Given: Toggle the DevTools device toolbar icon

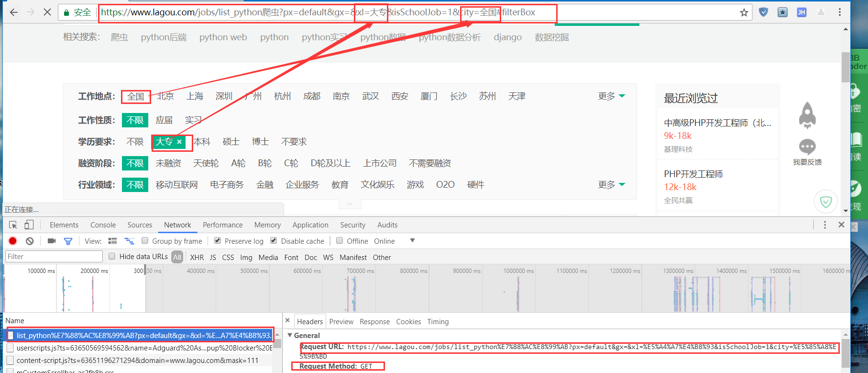Looking at the screenshot, I should 29,225.
